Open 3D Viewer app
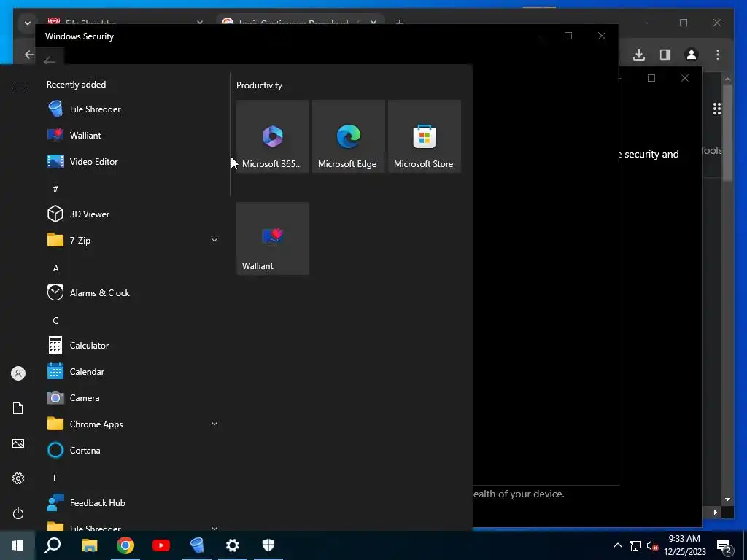The height and width of the screenshot is (560, 747). click(x=133, y=214)
